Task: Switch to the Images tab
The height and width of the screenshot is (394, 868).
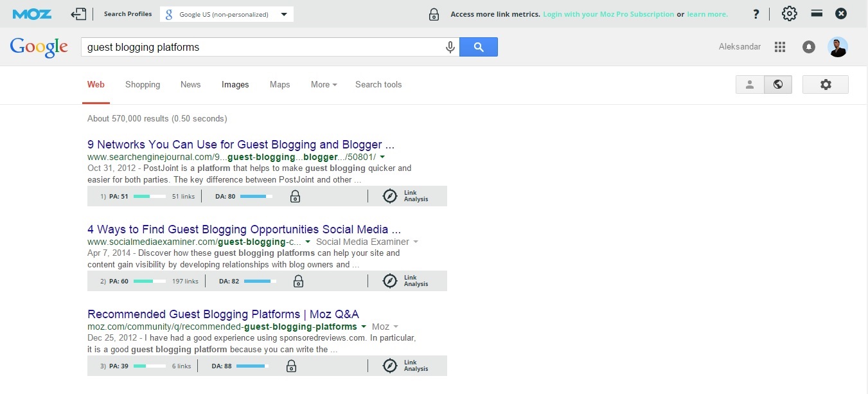Action: point(235,84)
